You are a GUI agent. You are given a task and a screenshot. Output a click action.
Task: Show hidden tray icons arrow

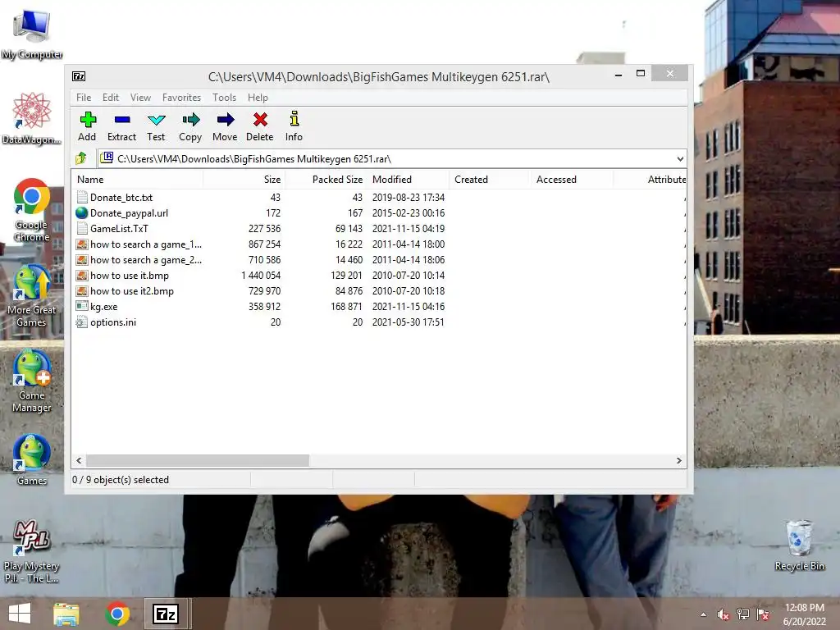tap(703, 614)
